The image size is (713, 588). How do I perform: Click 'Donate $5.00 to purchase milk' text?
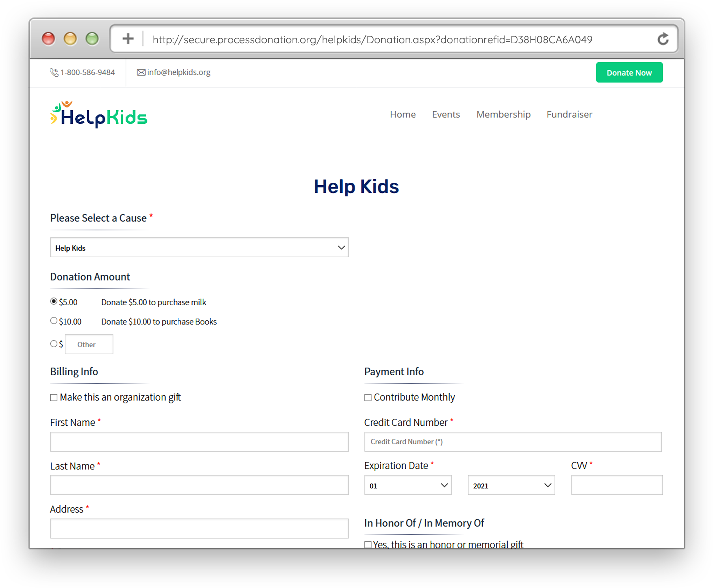click(154, 302)
